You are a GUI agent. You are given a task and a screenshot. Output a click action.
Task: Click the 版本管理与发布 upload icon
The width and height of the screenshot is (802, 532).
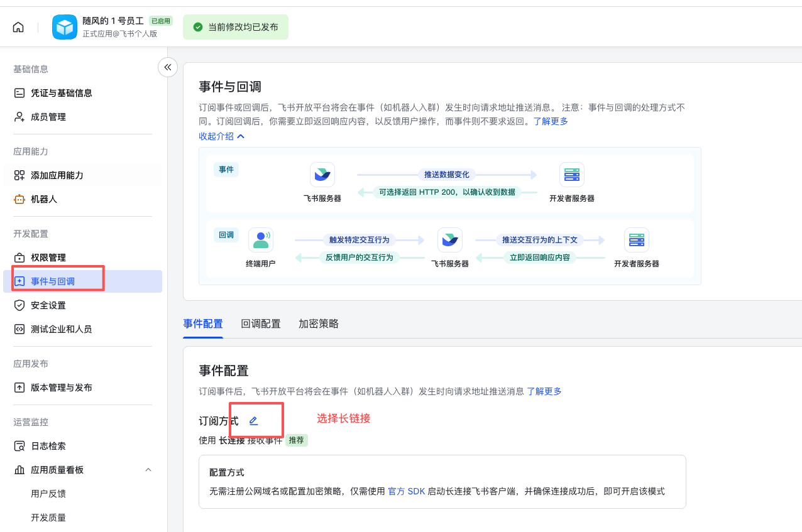tap(19, 388)
